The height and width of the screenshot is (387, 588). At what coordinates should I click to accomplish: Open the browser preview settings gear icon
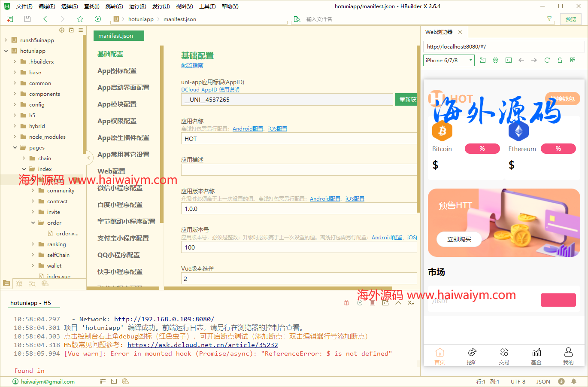click(495, 60)
